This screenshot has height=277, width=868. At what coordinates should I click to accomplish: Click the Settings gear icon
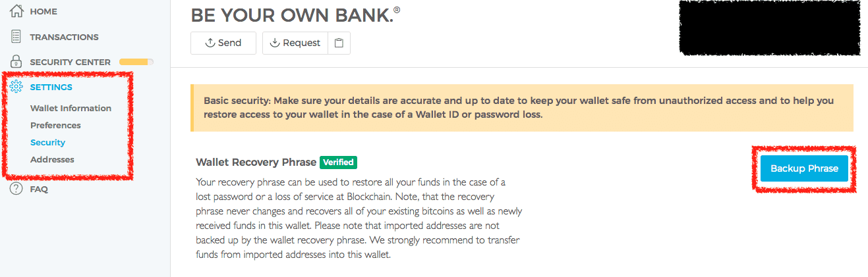(17, 87)
